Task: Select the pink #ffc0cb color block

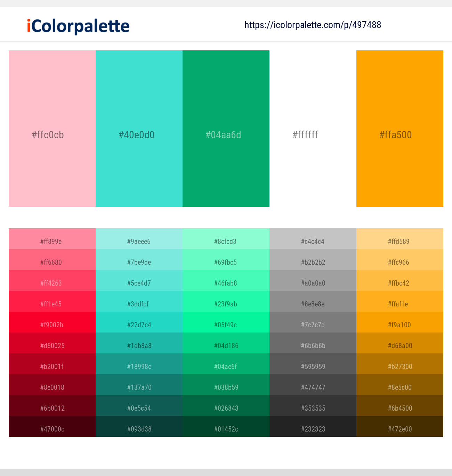Action: click(x=52, y=129)
